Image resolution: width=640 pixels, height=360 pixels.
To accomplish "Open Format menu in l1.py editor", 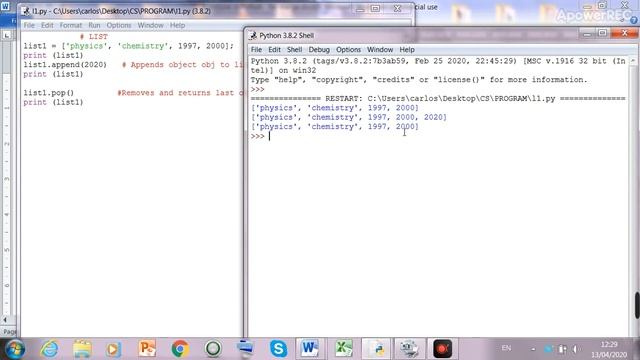I will (x=71, y=25).
